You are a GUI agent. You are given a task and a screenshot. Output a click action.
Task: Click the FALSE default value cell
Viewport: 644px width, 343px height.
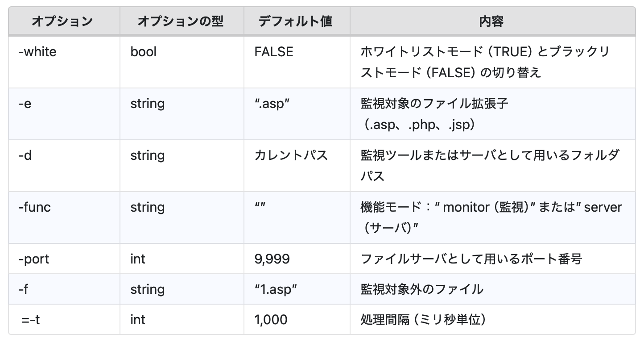click(x=274, y=52)
